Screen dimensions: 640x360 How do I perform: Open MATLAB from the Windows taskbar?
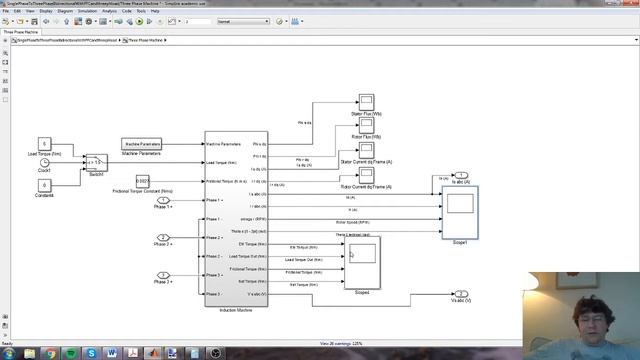click(x=153, y=353)
